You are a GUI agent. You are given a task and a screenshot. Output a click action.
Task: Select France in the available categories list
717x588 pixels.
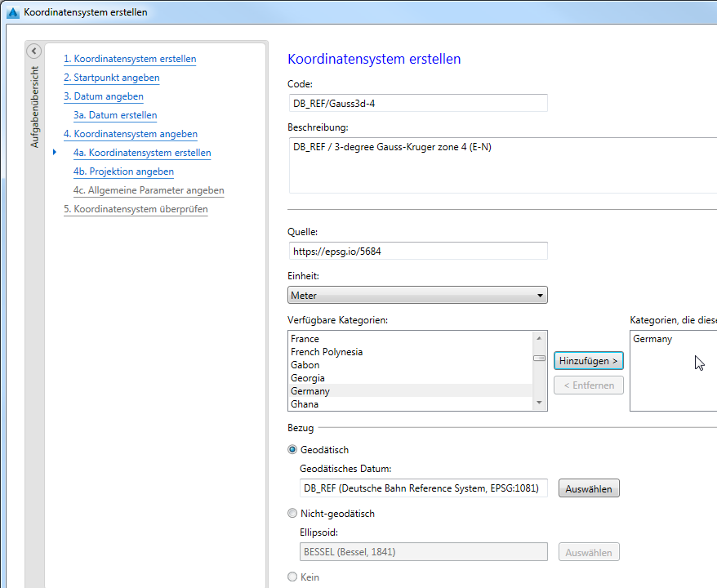pyautogui.click(x=305, y=339)
